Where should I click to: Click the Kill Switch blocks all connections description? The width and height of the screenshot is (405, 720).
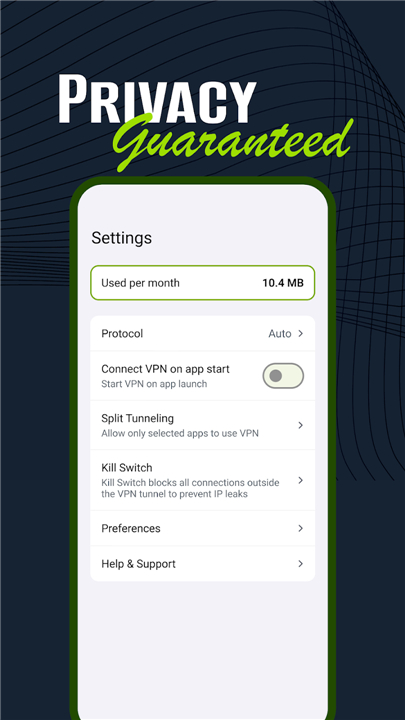coord(190,488)
